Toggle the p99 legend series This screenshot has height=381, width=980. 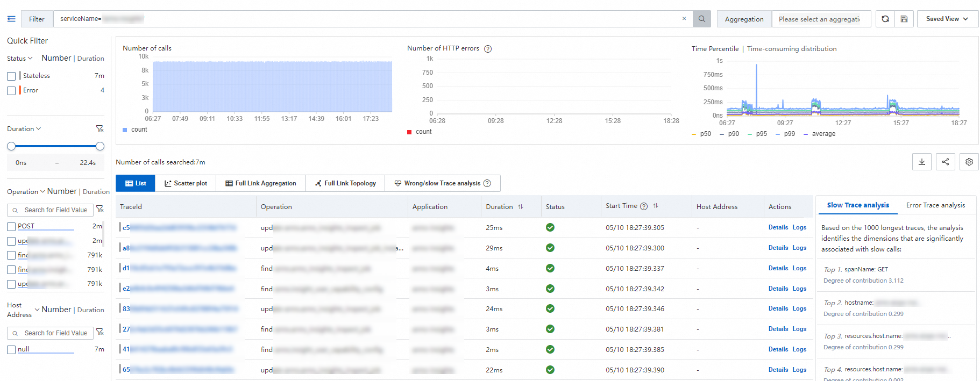point(785,134)
